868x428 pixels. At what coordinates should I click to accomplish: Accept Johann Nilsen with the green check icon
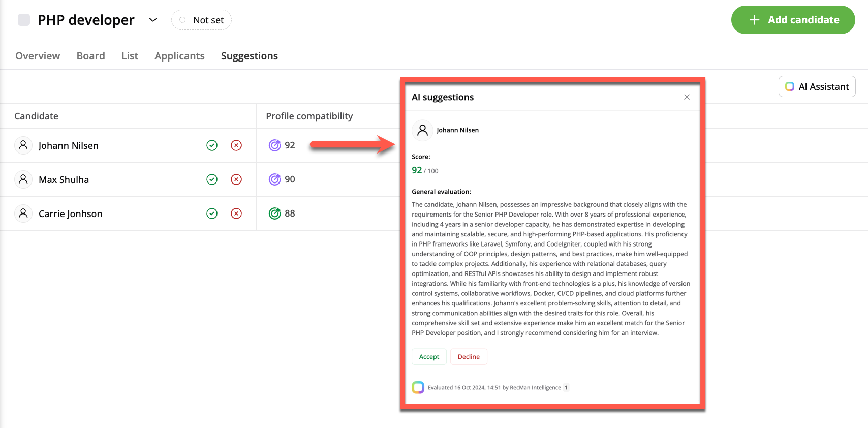(x=212, y=145)
